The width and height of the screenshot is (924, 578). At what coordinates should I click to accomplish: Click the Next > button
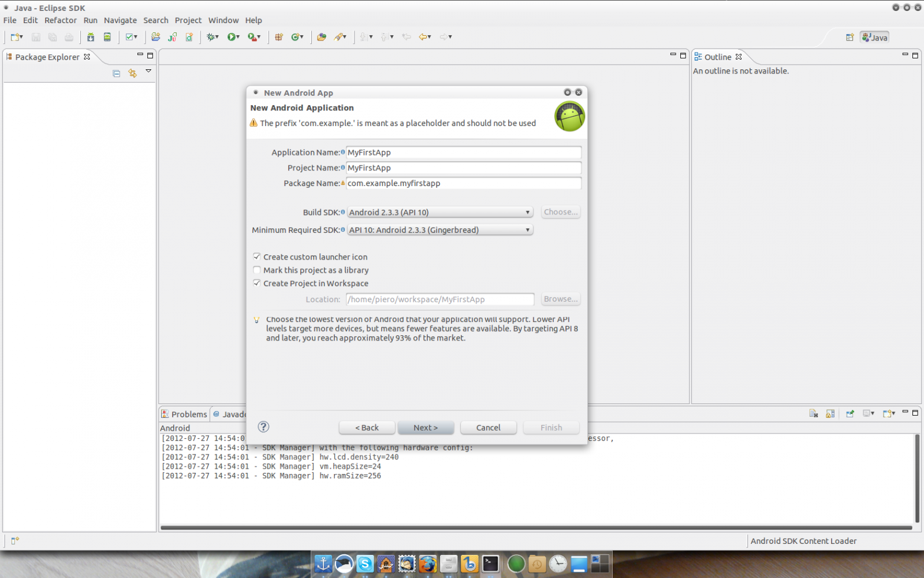426,428
